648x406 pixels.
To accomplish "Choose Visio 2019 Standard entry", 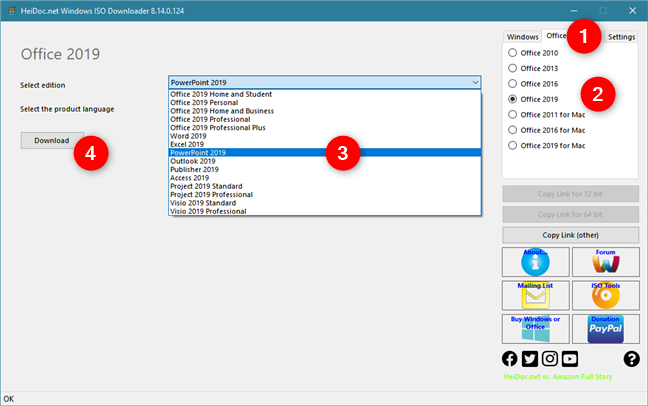I will 325,203.
